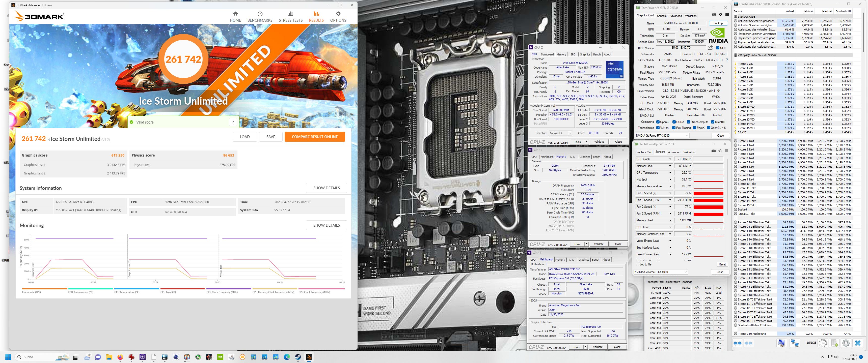Open hamburger menu in GPU-Z Graphics Card window
The image size is (868, 363).
[727, 14]
